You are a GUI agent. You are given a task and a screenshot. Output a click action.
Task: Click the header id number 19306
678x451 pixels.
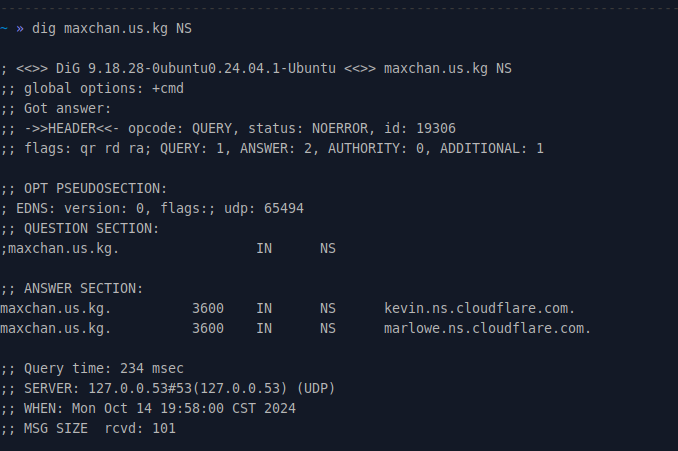point(436,128)
